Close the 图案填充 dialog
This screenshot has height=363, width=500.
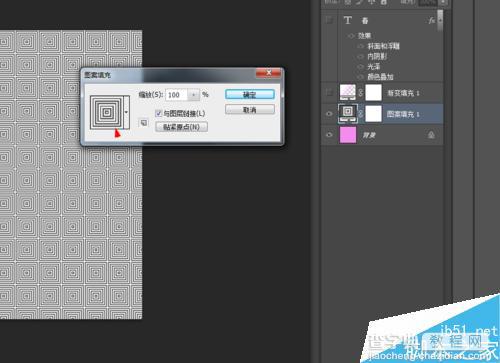tap(268, 73)
